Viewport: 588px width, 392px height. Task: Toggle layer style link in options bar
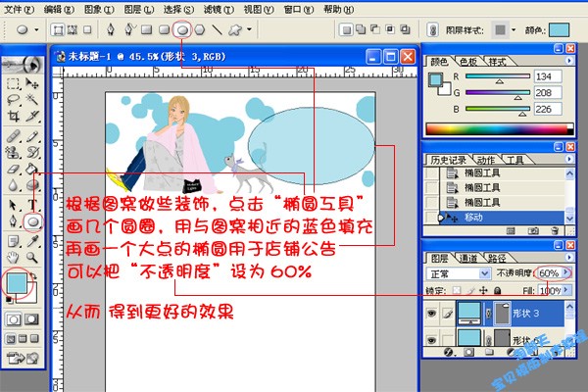[x=432, y=29]
